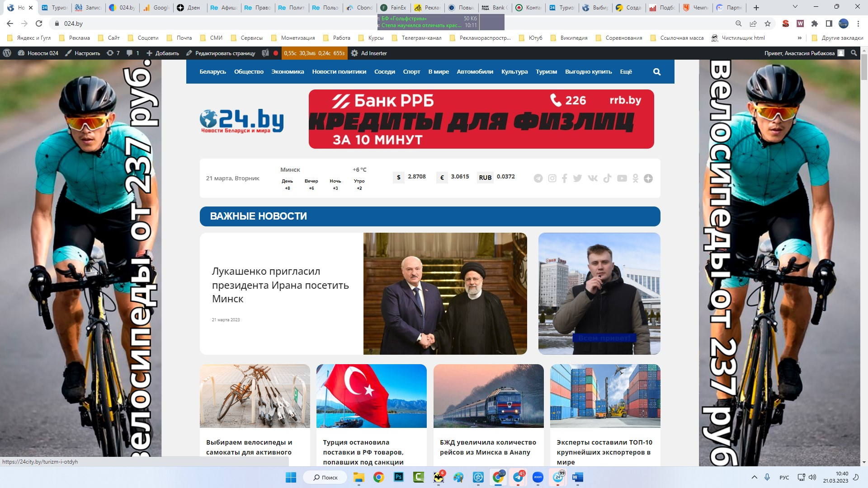Toggle the РУС keyboard language indicator

[784, 477]
